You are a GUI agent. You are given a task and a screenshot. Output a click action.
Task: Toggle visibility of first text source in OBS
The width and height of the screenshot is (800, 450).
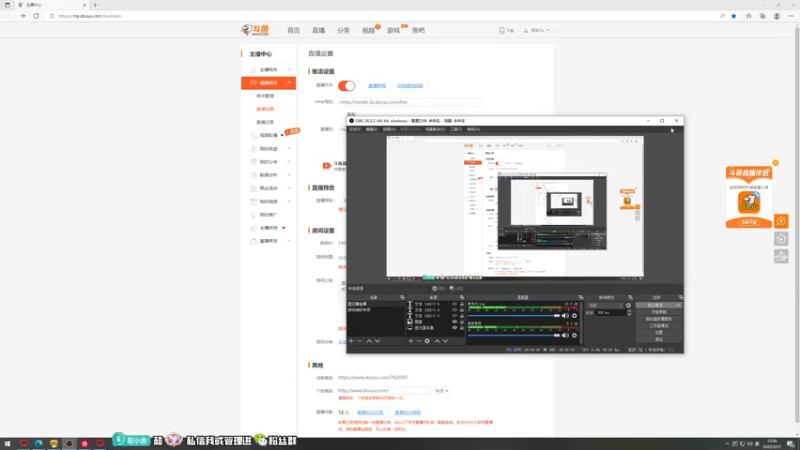pyautogui.click(x=455, y=304)
